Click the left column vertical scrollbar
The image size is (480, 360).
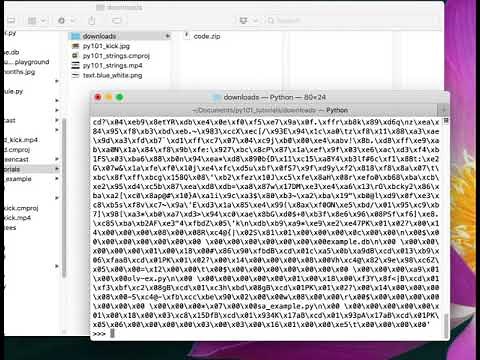64,197
